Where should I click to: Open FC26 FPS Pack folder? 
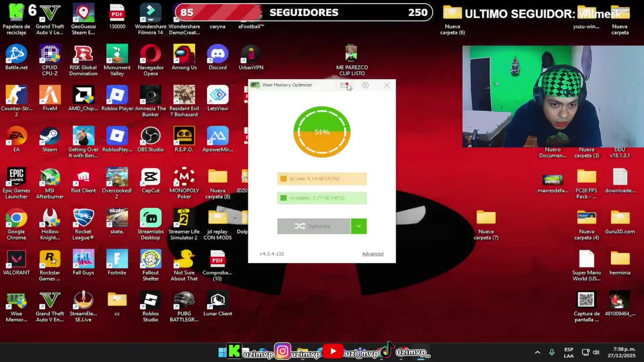pos(587,184)
